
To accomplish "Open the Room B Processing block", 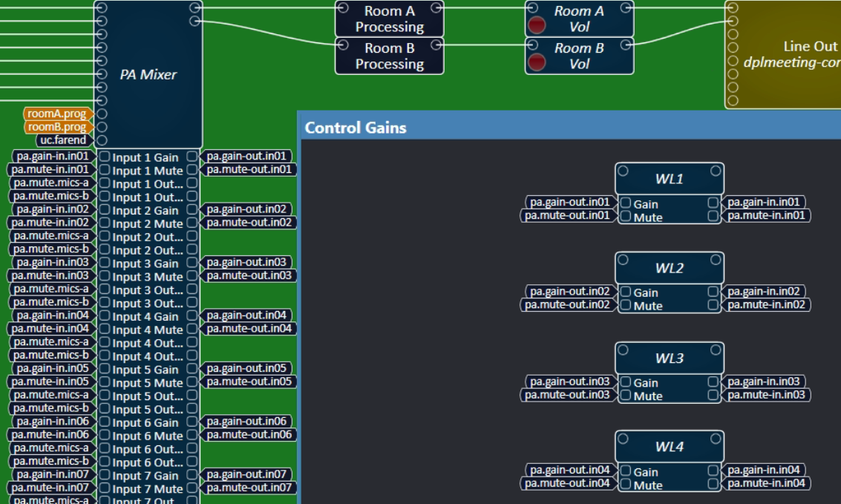I will tap(389, 56).
